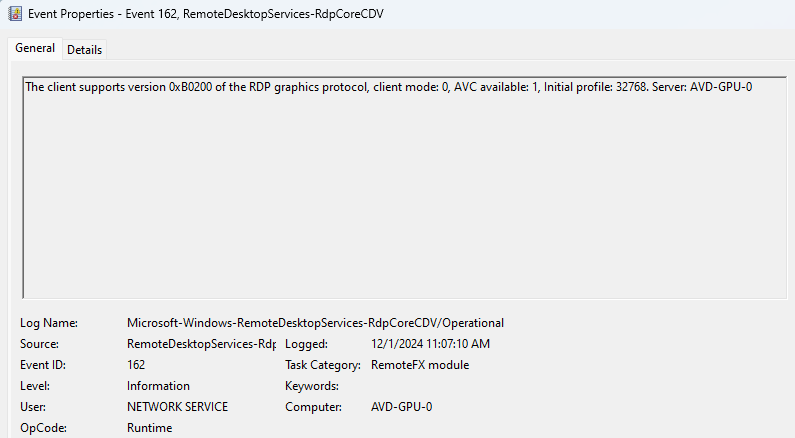
Task: Click the Computer value AVD-GPU-0
Action: click(402, 407)
